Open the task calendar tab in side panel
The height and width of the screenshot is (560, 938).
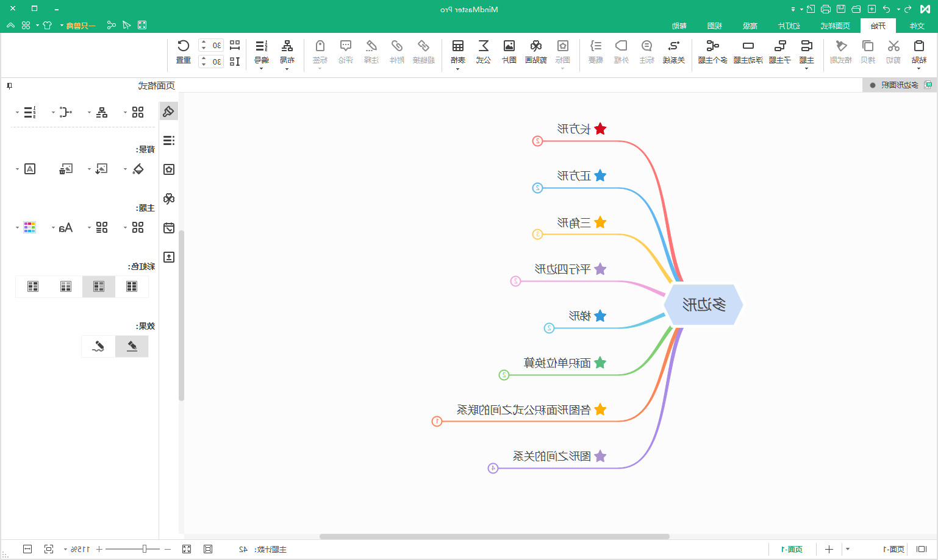coord(169,228)
